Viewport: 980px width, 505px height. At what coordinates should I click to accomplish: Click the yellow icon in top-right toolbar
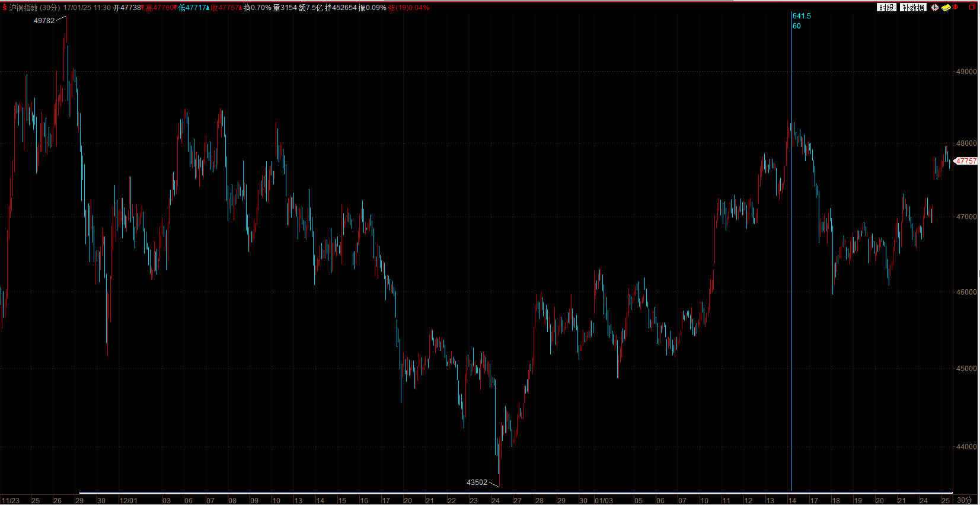click(946, 7)
